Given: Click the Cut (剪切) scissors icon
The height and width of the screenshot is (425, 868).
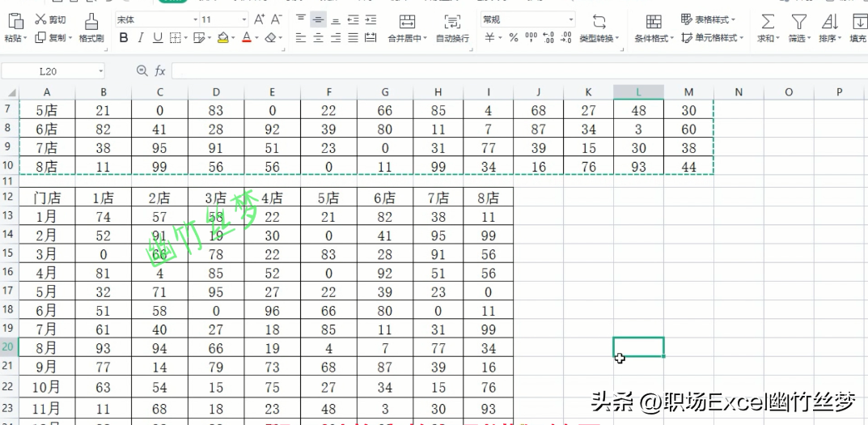Looking at the screenshot, I should point(40,20).
